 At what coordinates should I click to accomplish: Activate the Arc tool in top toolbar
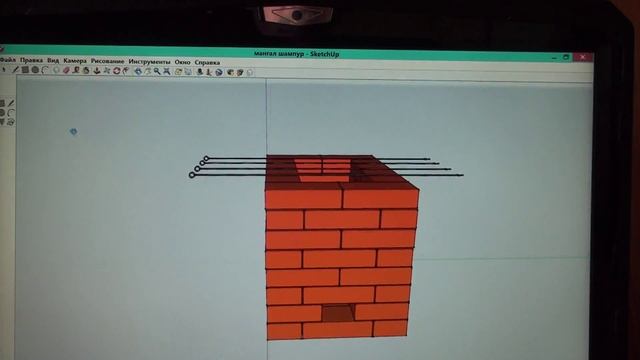click(45, 70)
